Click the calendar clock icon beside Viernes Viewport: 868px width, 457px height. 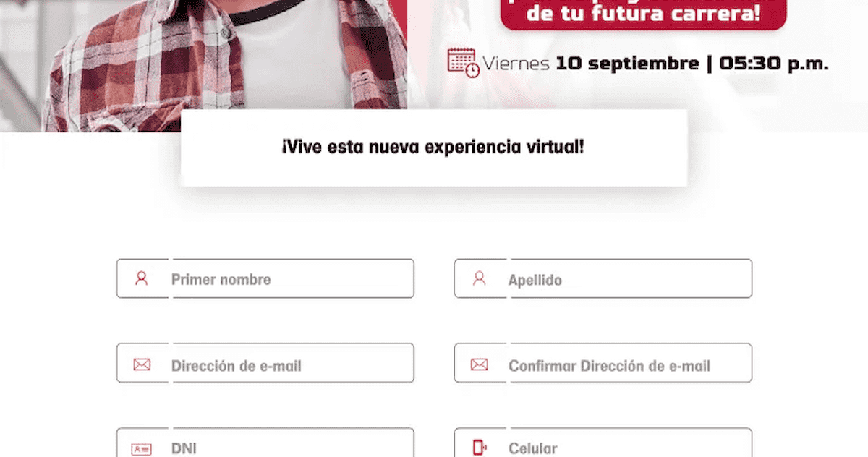tap(463, 63)
